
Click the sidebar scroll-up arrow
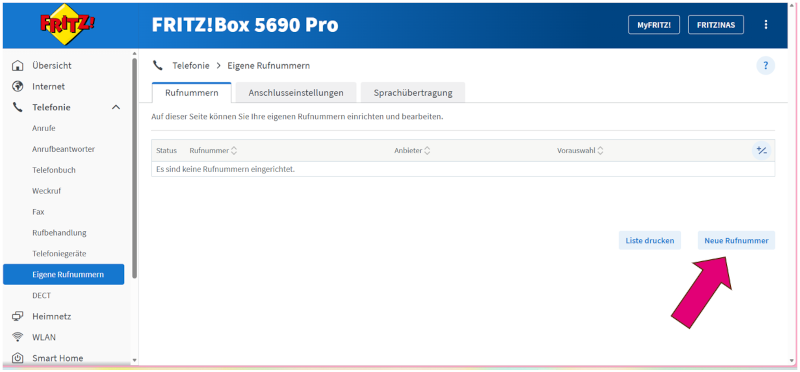[x=134, y=53]
